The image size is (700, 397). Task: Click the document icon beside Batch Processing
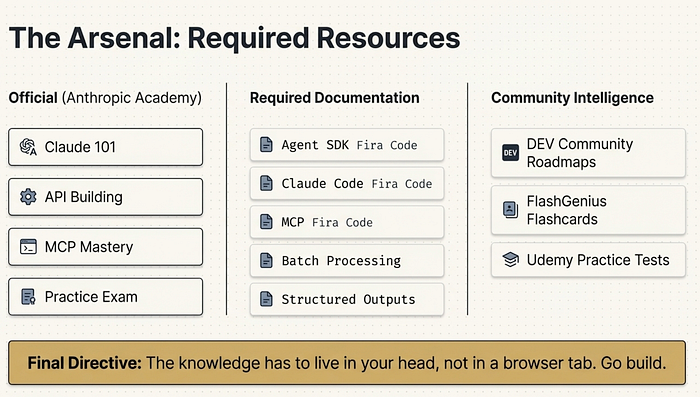coord(266,260)
